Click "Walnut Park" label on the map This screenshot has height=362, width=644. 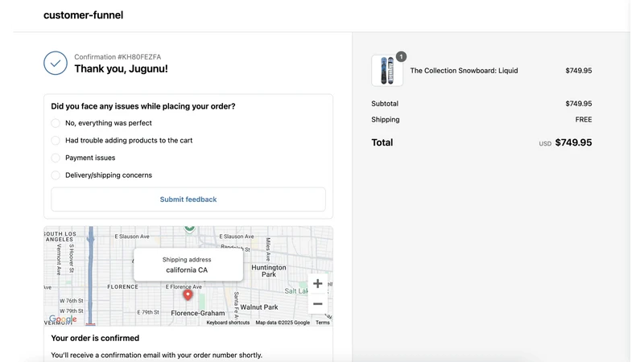coord(259,307)
